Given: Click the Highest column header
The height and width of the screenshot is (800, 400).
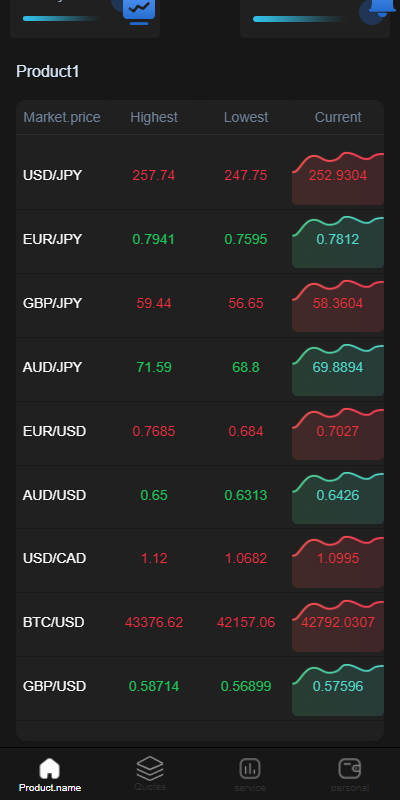Looking at the screenshot, I should click(x=154, y=117).
